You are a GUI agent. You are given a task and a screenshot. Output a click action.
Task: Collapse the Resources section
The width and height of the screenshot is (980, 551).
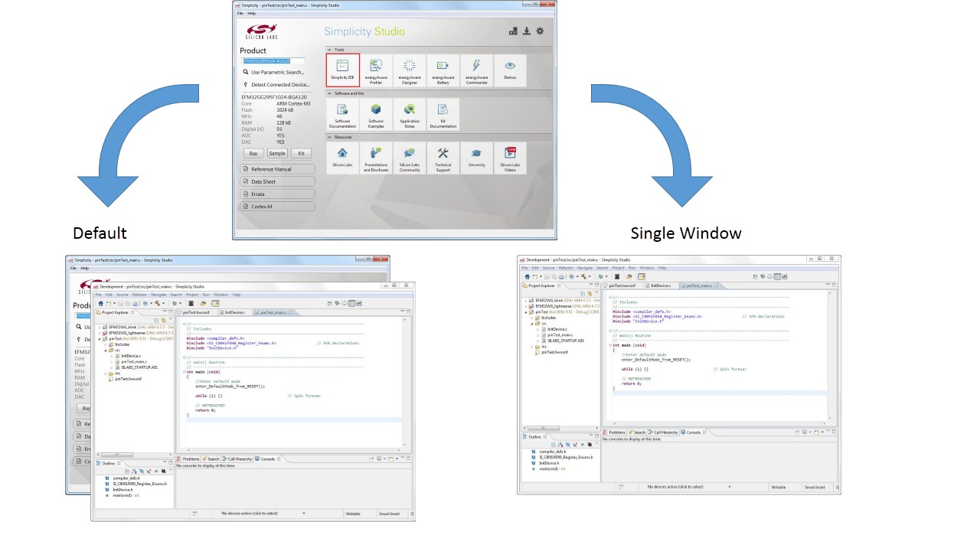pyautogui.click(x=330, y=137)
